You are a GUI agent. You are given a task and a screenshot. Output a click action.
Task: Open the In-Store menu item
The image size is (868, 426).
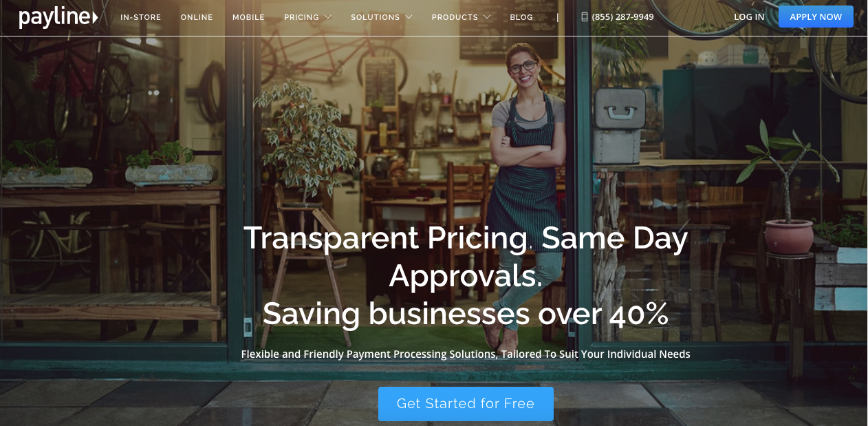[141, 17]
